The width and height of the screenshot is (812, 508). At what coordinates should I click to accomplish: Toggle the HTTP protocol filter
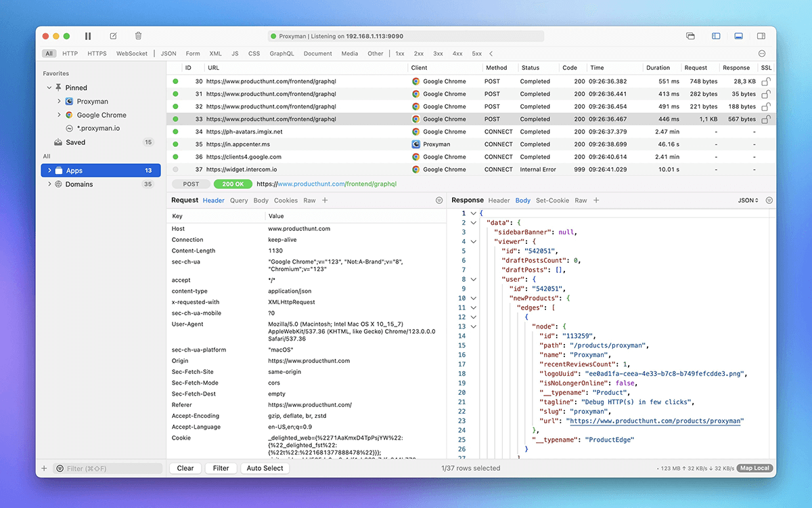[70, 54]
